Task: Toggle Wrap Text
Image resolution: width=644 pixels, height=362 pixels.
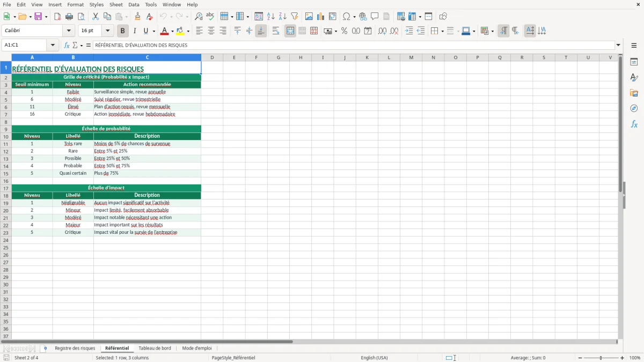Action: point(276,31)
